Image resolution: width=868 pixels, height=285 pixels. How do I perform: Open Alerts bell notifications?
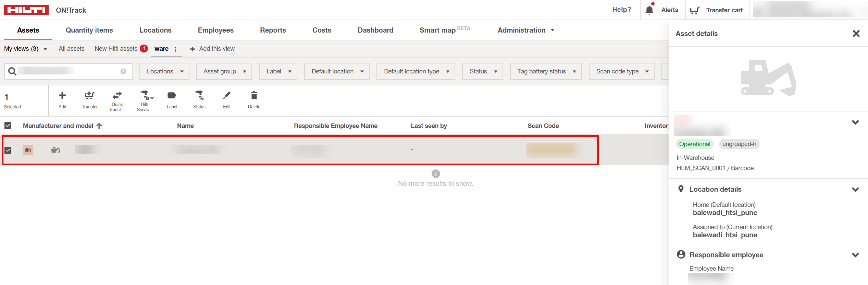point(649,10)
